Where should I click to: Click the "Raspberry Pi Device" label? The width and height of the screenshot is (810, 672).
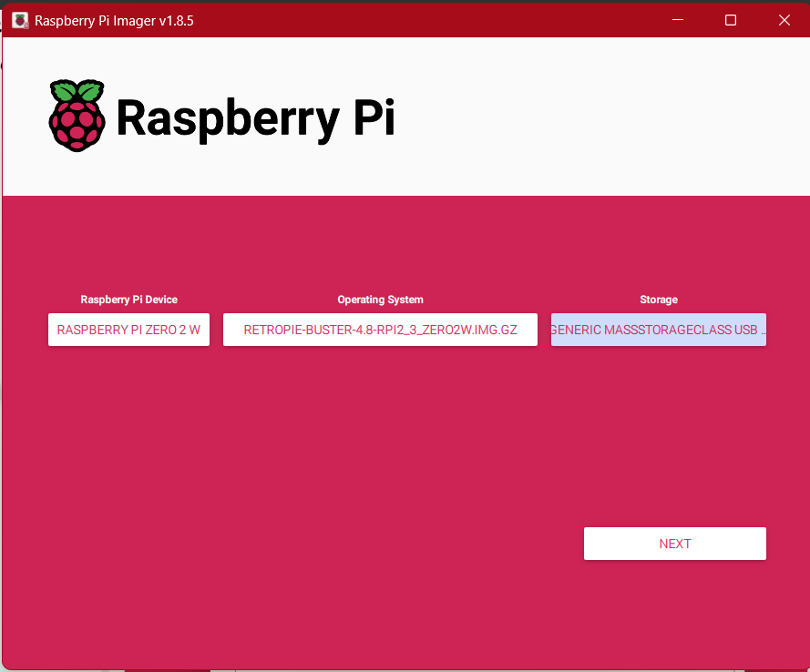coord(128,300)
